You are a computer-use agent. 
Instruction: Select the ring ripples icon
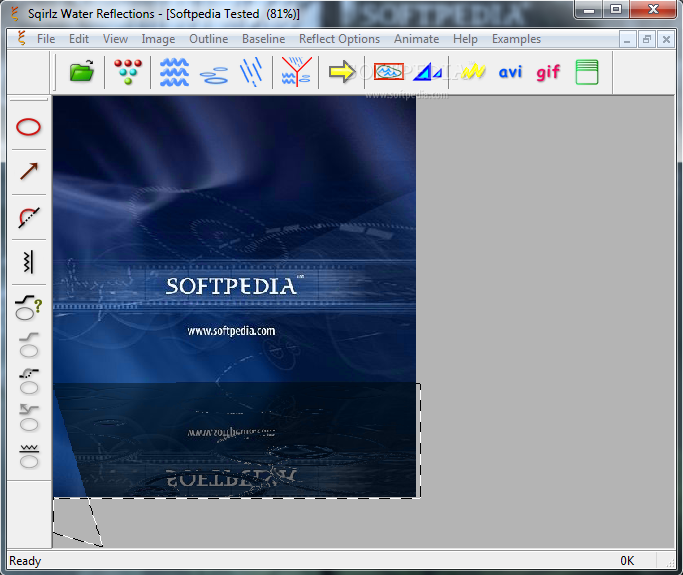(214, 75)
